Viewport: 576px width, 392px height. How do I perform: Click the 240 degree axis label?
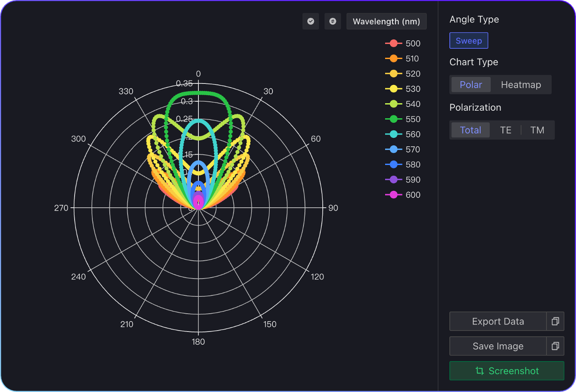click(x=78, y=277)
